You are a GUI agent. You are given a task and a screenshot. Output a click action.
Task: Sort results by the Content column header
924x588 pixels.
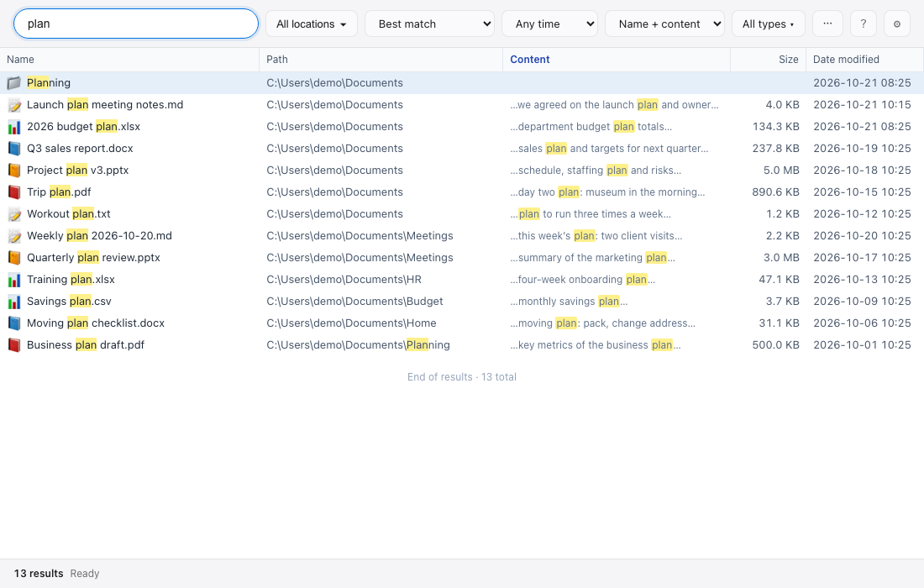pos(617,60)
